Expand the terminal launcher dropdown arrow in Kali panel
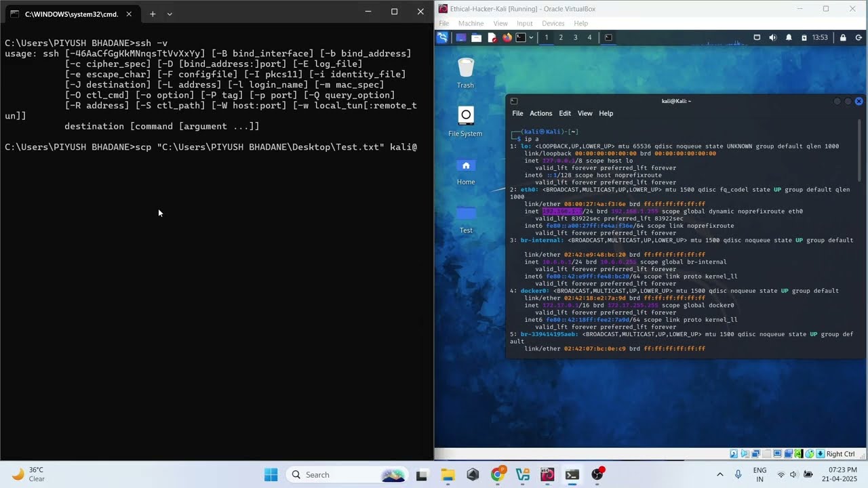Viewport: 868px width, 488px height. coord(531,37)
